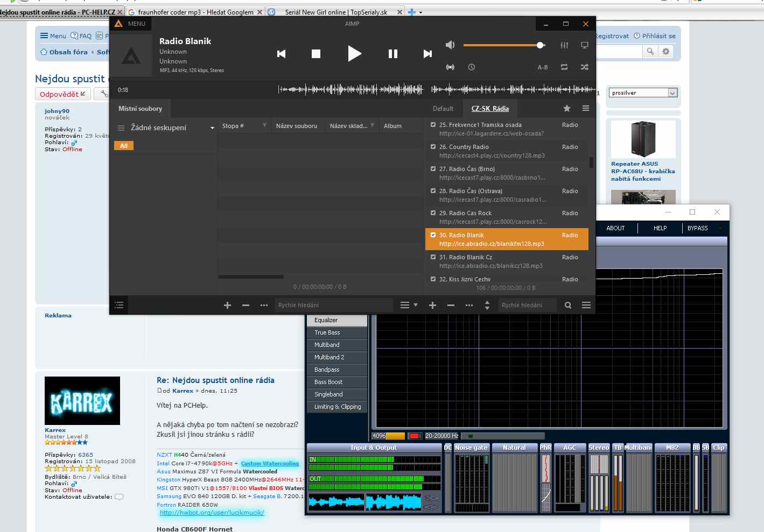Select Bass Boost in processor list
Image resolution: width=764 pixels, height=532 pixels.
pyautogui.click(x=337, y=382)
